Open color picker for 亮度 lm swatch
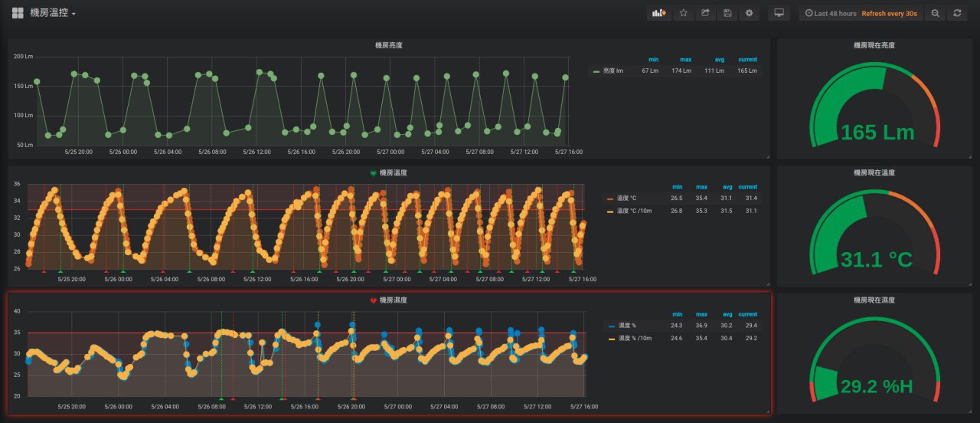 (596, 70)
